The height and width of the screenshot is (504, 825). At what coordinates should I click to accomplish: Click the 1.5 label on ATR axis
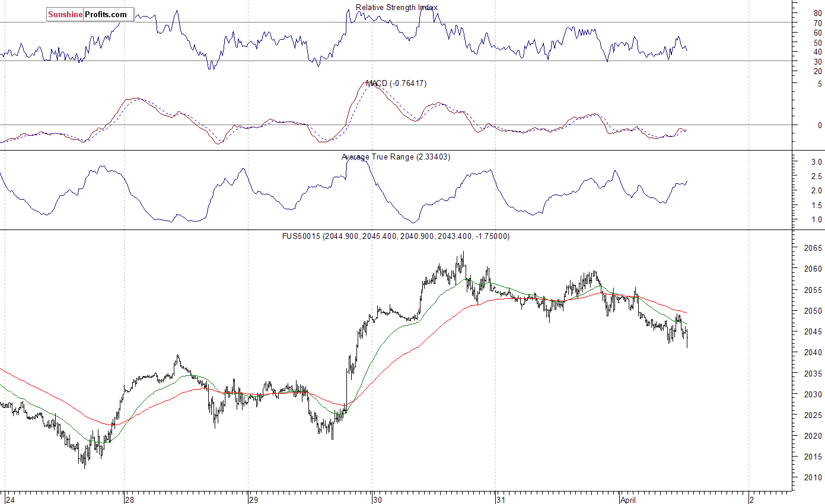pos(816,205)
